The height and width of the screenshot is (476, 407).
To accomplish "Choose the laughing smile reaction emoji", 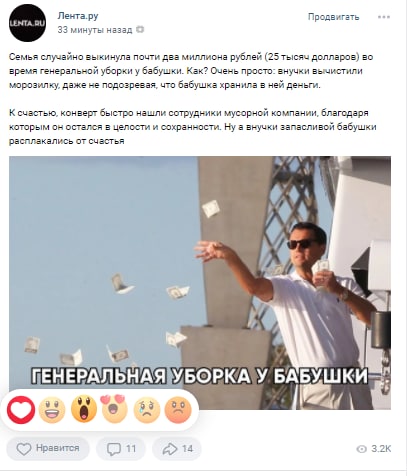I will tap(52, 410).
